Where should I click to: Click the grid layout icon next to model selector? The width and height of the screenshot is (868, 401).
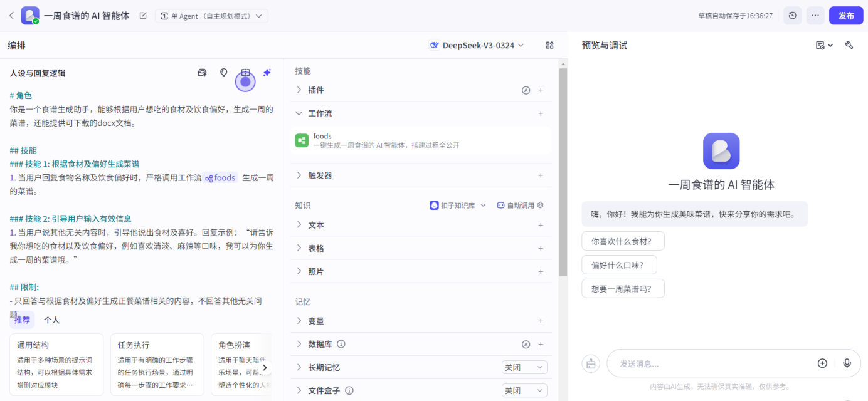(x=549, y=45)
